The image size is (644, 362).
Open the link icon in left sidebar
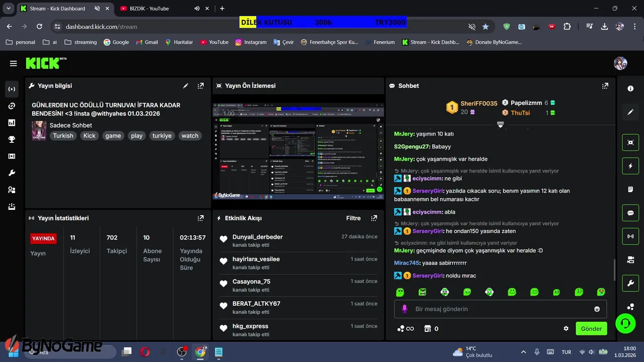pos(12,106)
